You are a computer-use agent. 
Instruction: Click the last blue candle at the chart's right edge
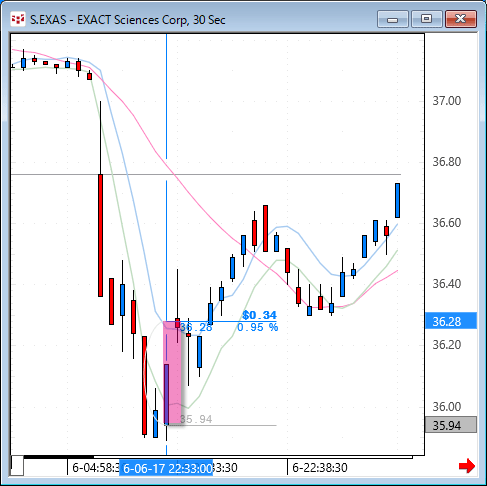[x=397, y=200]
